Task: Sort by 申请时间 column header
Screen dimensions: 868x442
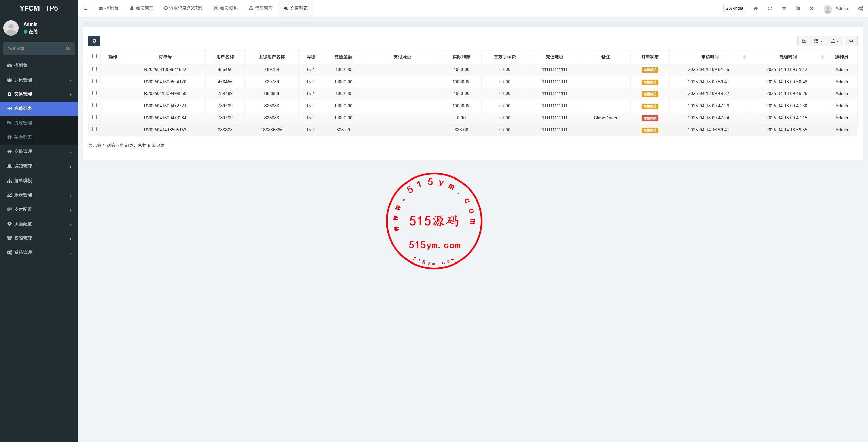Action: point(710,57)
